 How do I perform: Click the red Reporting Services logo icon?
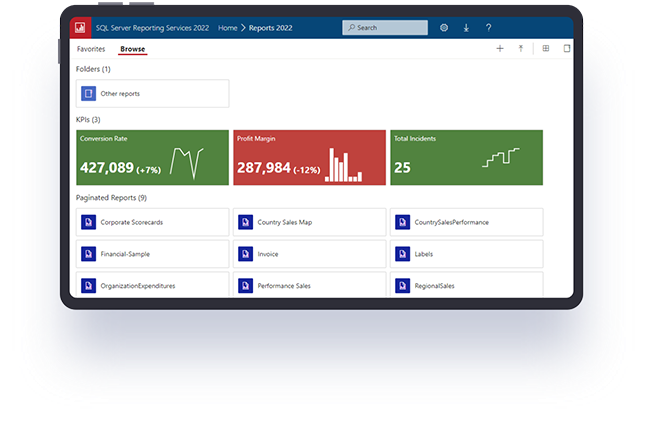(x=80, y=28)
